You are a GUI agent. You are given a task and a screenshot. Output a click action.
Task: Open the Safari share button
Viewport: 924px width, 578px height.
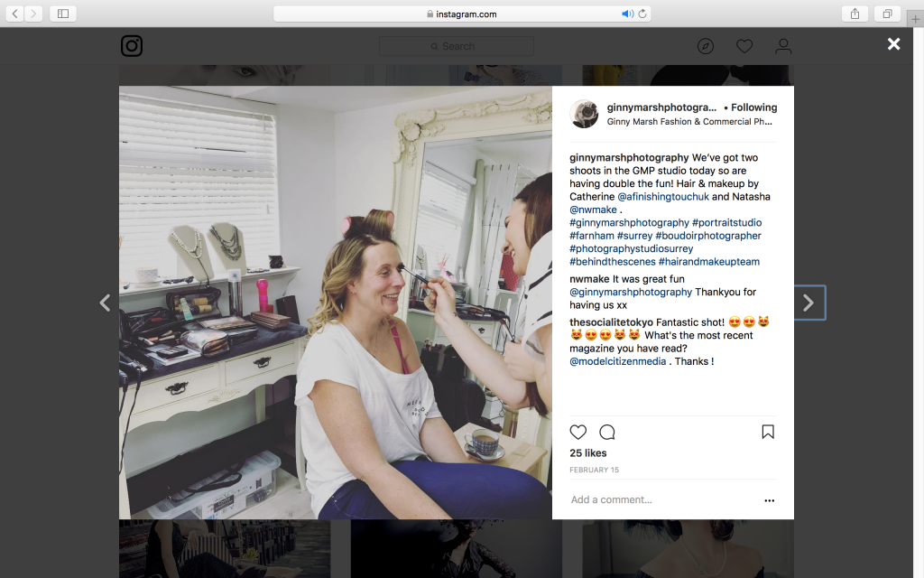point(855,14)
